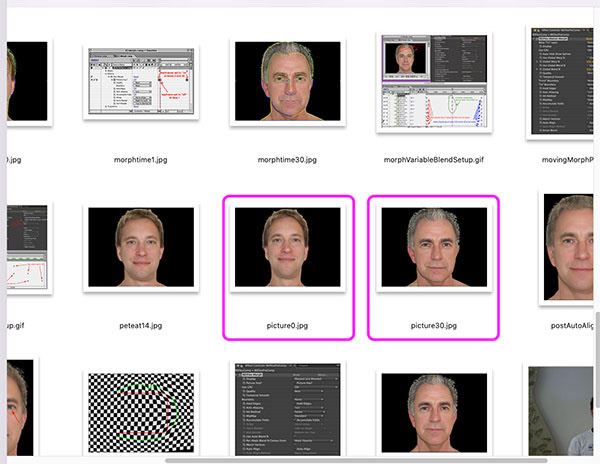
Task: Select the movingMorph dark panel thumbnail
Action: pos(562,81)
